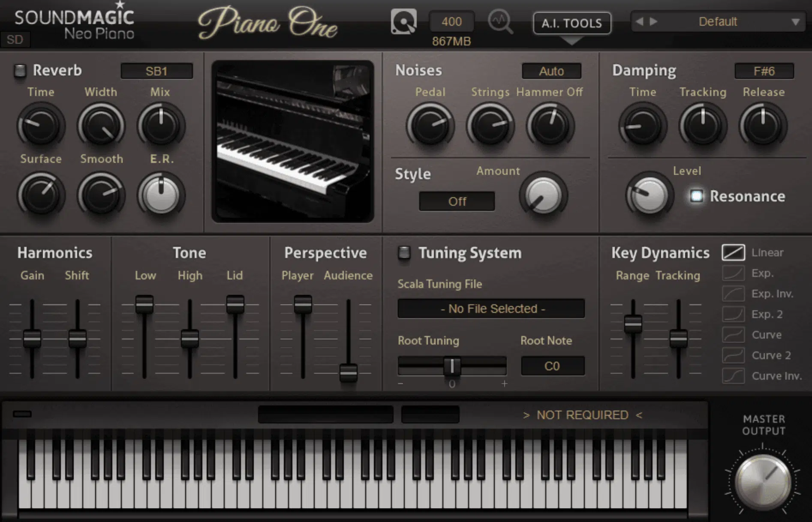Open the Root Note C0 selector
This screenshot has height=522, width=812.
point(553,366)
